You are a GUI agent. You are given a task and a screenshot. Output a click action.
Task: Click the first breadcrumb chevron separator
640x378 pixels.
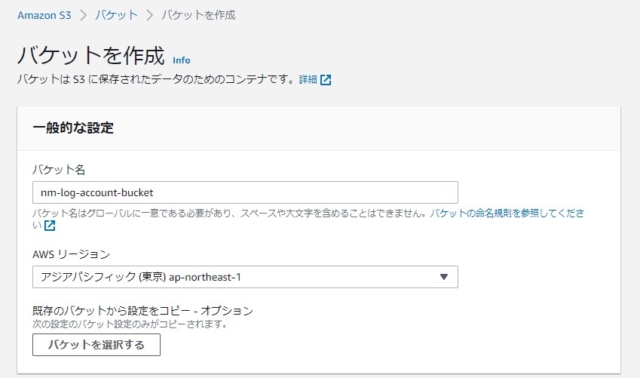pyautogui.click(x=83, y=15)
